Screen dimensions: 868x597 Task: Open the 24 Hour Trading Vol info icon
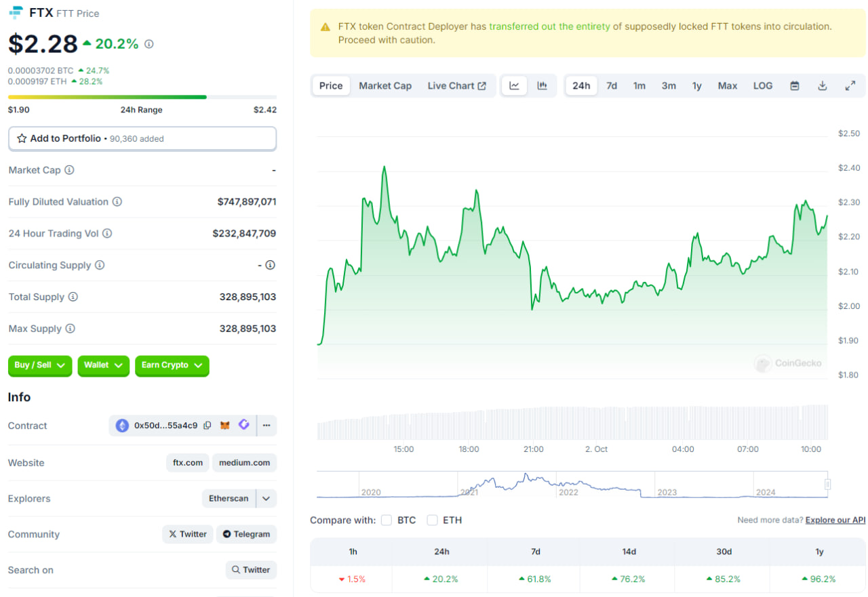click(107, 234)
